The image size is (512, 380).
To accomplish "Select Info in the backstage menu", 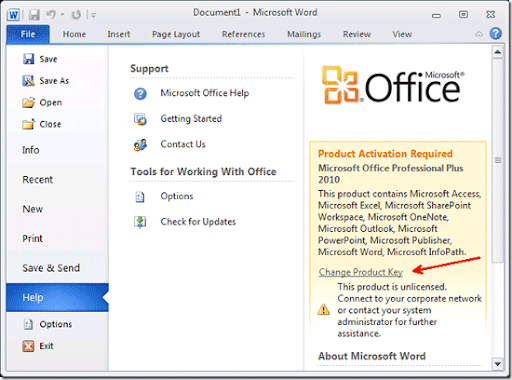I will [x=31, y=150].
